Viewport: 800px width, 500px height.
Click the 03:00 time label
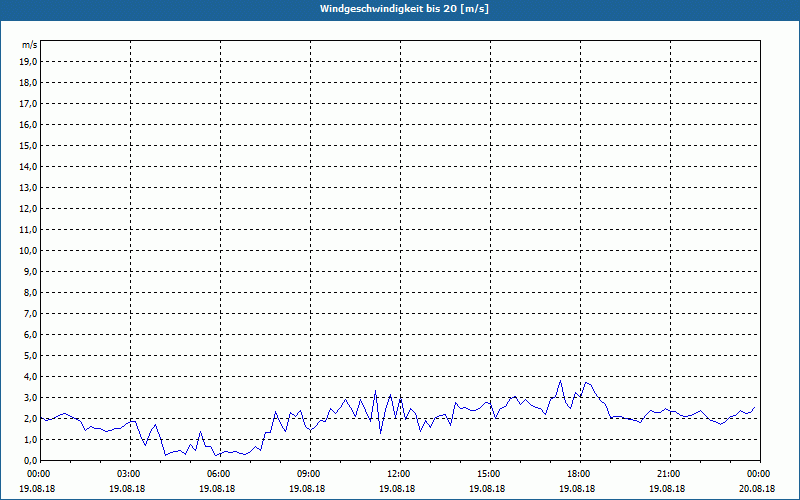click(131, 474)
